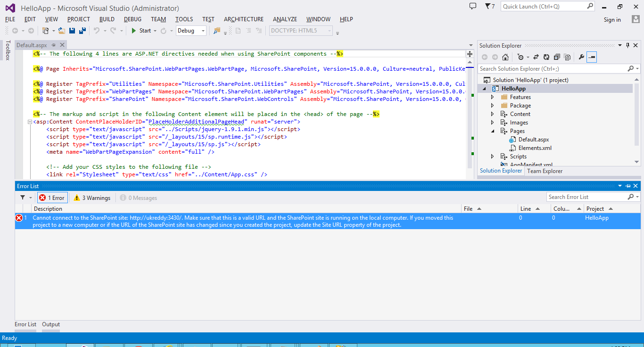Switch to the Output tab

point(51,324)
